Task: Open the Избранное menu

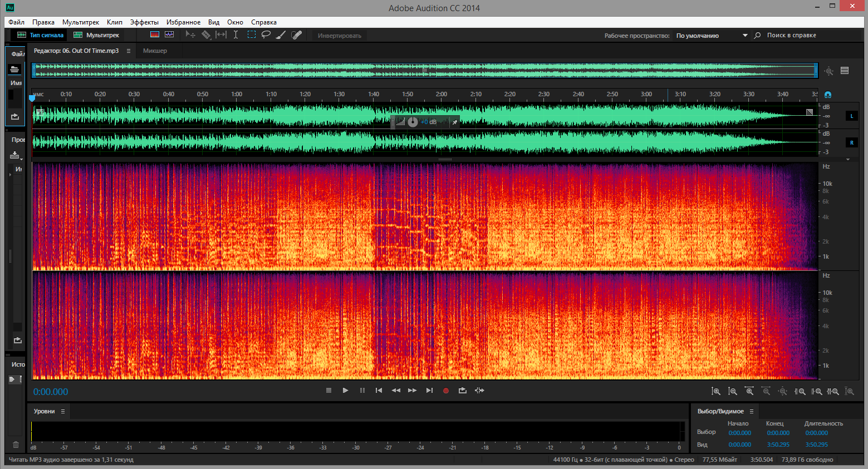Action: 183,22
